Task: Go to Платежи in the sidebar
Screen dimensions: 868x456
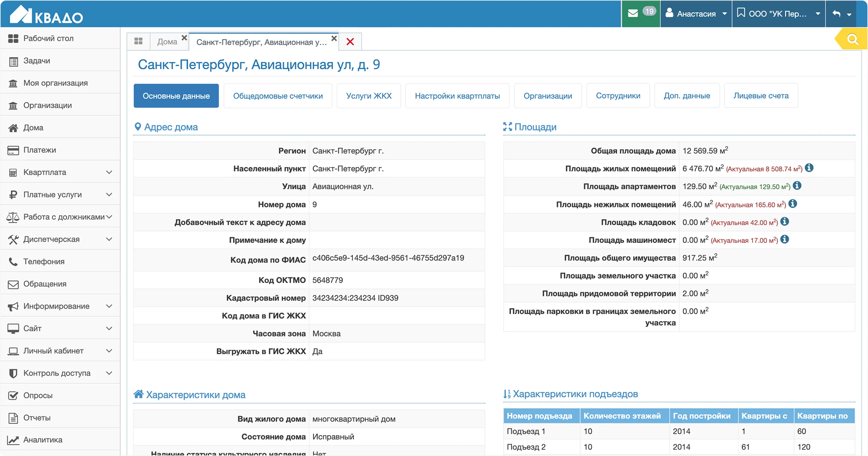Action: click(x=39, y=150)
